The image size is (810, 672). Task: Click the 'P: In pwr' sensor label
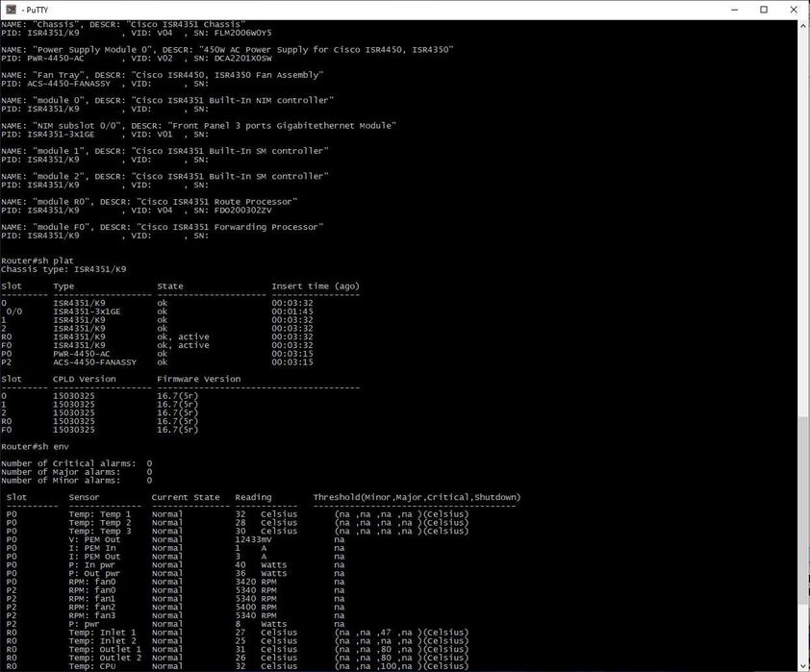pyautogui.click(x=92, y=564)
